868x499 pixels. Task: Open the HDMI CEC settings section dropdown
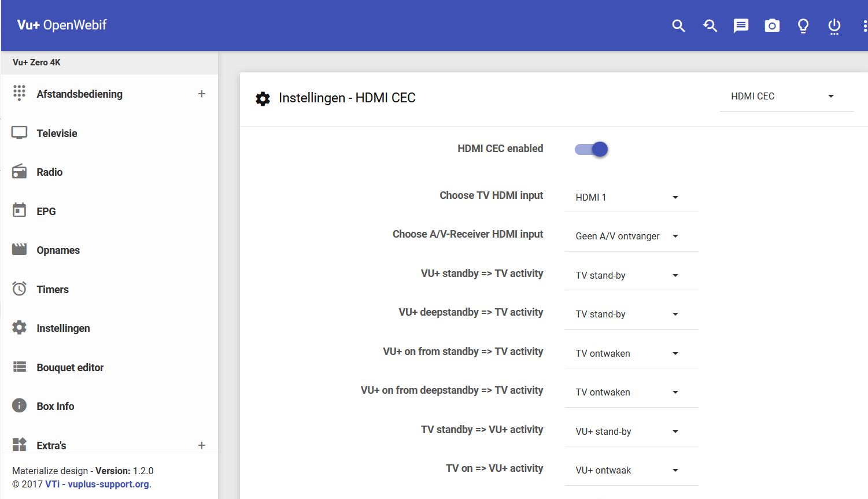tap(786, 97)
